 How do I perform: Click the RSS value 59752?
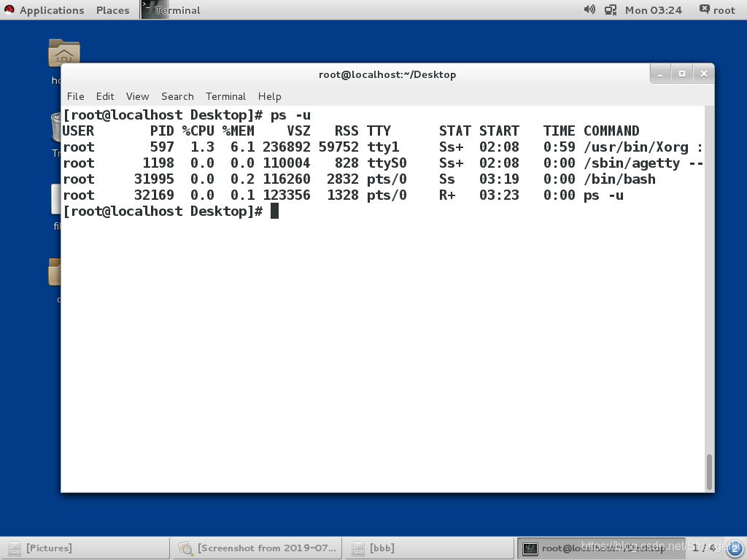[x=338, y=147]
